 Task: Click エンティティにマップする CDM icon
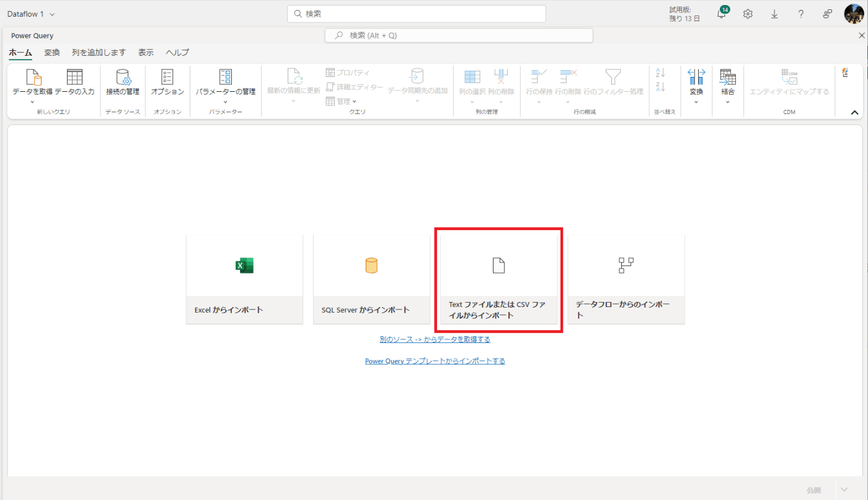[x=789, y=77]
